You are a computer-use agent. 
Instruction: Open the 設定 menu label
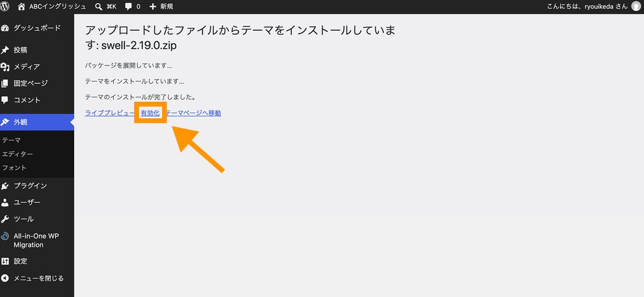coord(21,261)
